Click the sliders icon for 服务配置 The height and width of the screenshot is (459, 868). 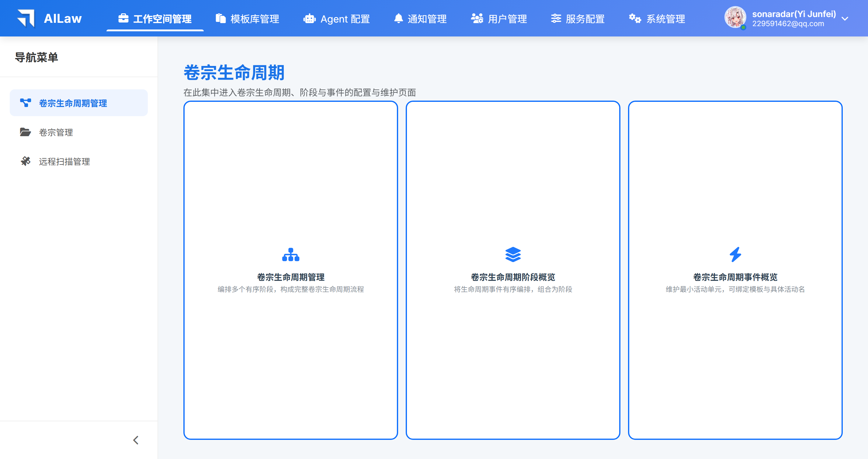click(556, 18)
